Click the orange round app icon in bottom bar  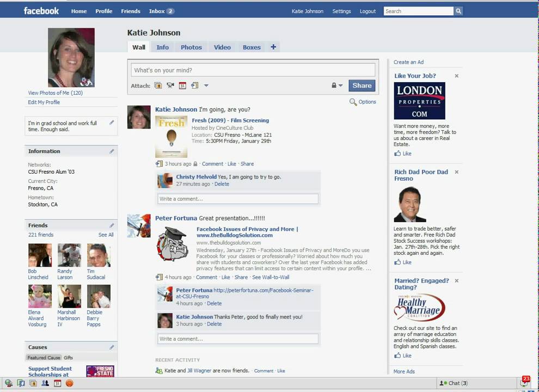click(70, 383)
